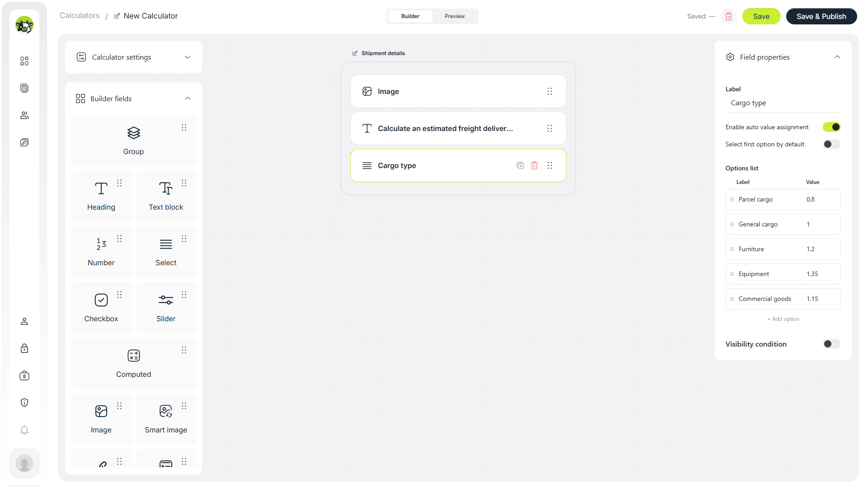Screen dimensions: 868x488
Task: Click the cow logo icon
Action: point(24,25)
